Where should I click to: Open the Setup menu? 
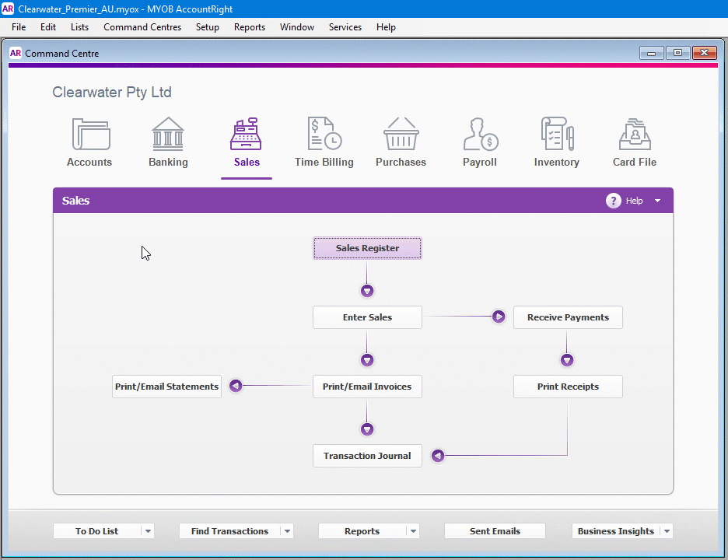click(x=207, y=27)
